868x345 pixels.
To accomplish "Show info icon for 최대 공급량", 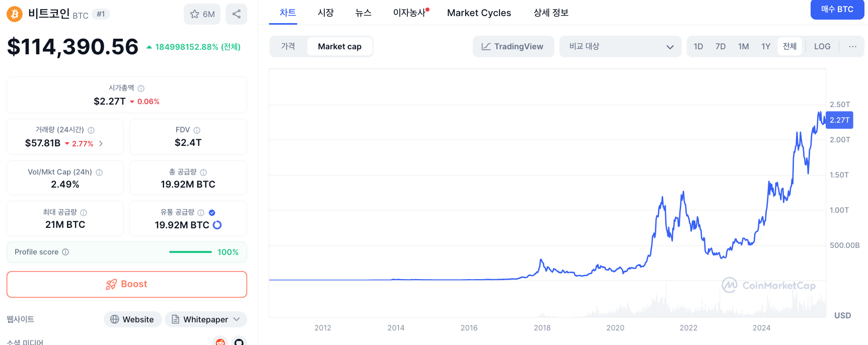I will pos(84,212).
